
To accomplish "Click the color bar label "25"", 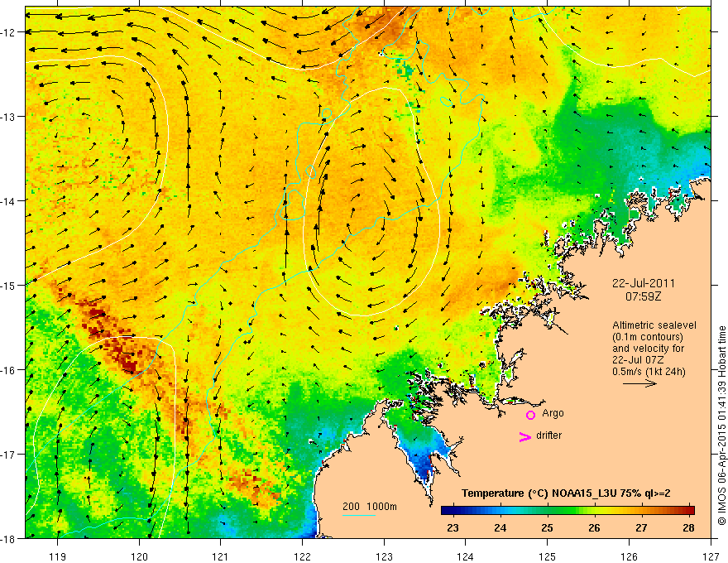I will click(548, 527).
